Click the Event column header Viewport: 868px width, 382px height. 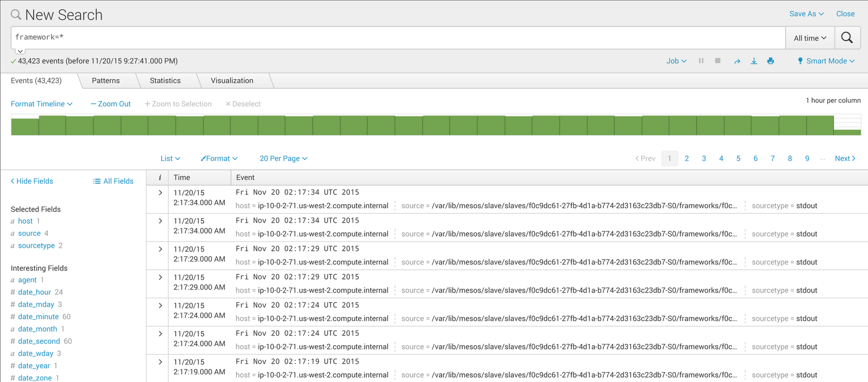tap(245, 178)
